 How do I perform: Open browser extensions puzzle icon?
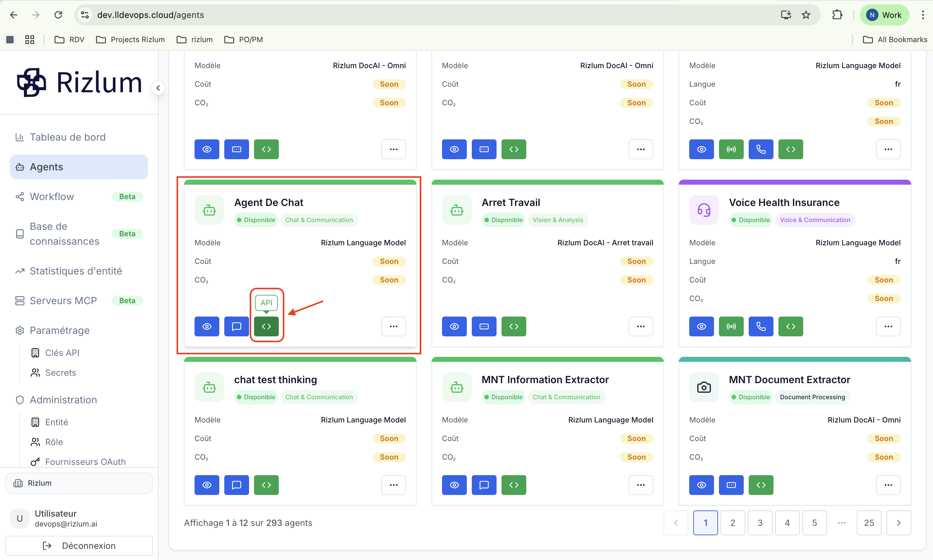(837, 15)
